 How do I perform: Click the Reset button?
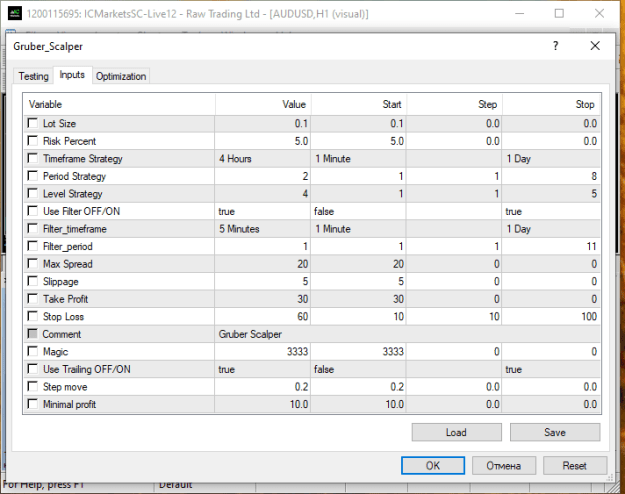coord(574,465)
